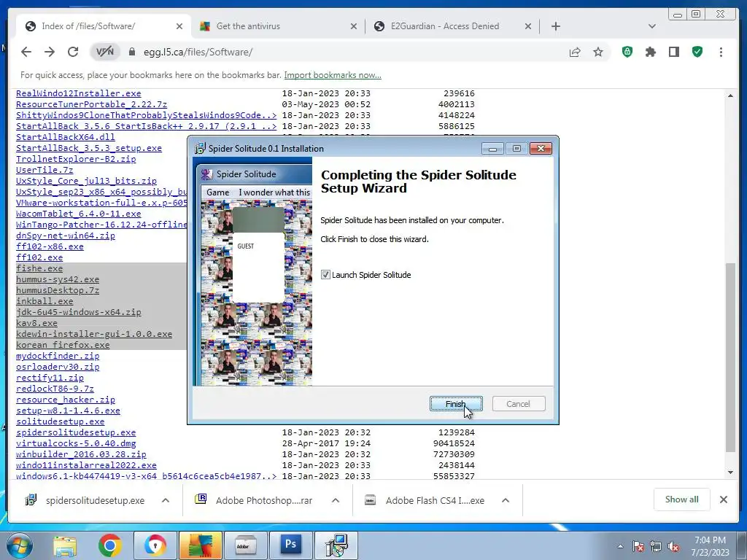Open the winbuilder_2016.03.28.zip link
The width and height of the screenshot is (747, 560).
pyautogui.click(x=81, y=454)
